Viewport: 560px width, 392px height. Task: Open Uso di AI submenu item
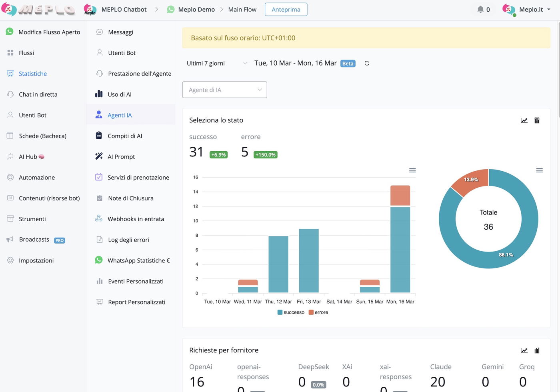tap(119, 94)
